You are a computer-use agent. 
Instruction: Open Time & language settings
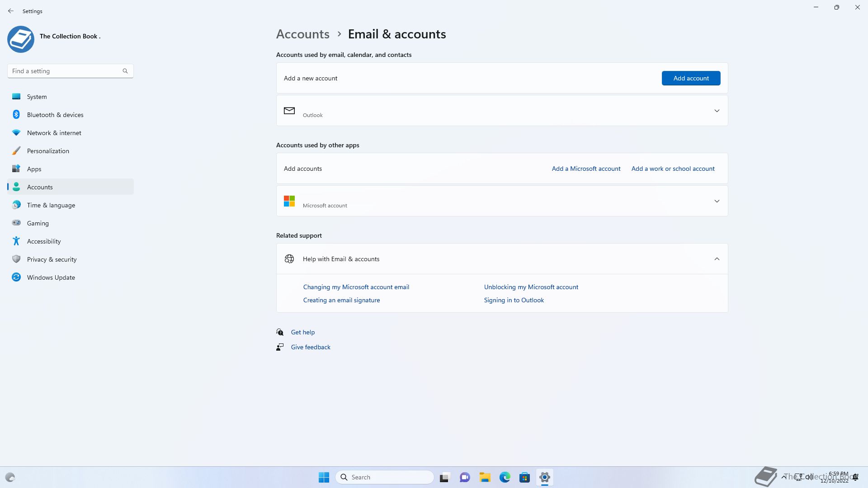pyautogui.click(x=70, y=205)
